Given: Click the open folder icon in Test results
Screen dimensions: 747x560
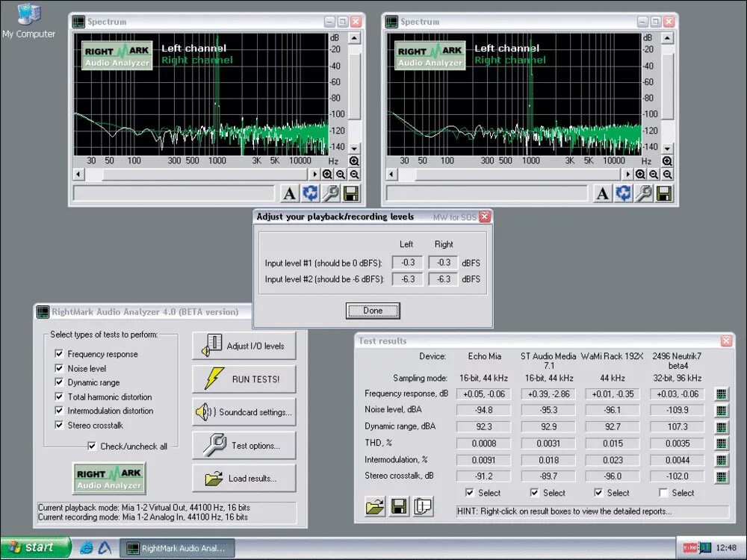Looking at the screenshot, I should coord(376,506).
